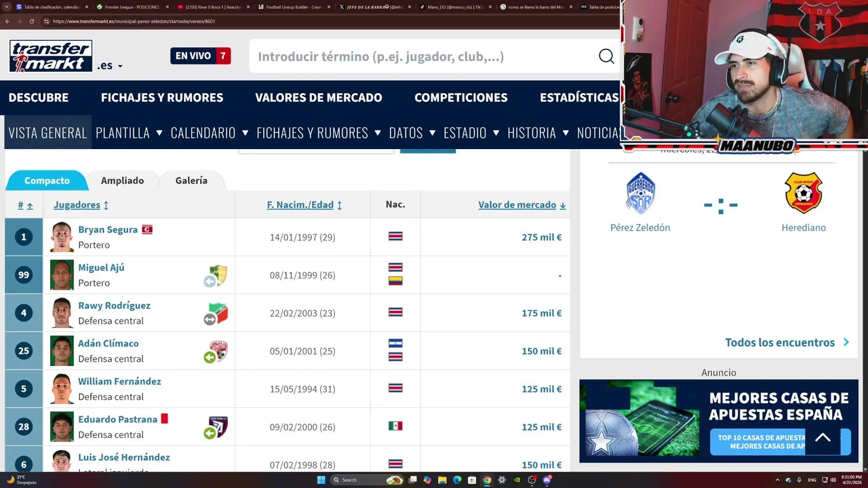This screenshot has height=488, width=868.
Task: Go back with the browser back arrow
Action: point(7,21)
